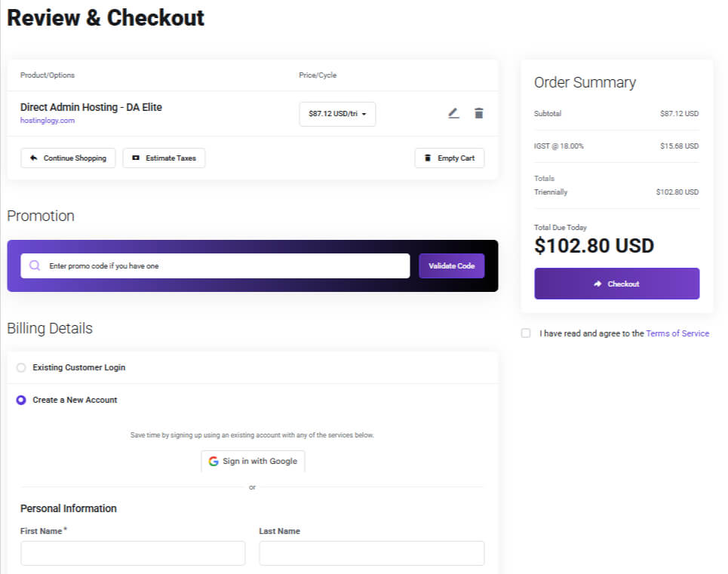The image size is (728, 574).
Task: Open the Terms of Service link
Action: point(677,333)
